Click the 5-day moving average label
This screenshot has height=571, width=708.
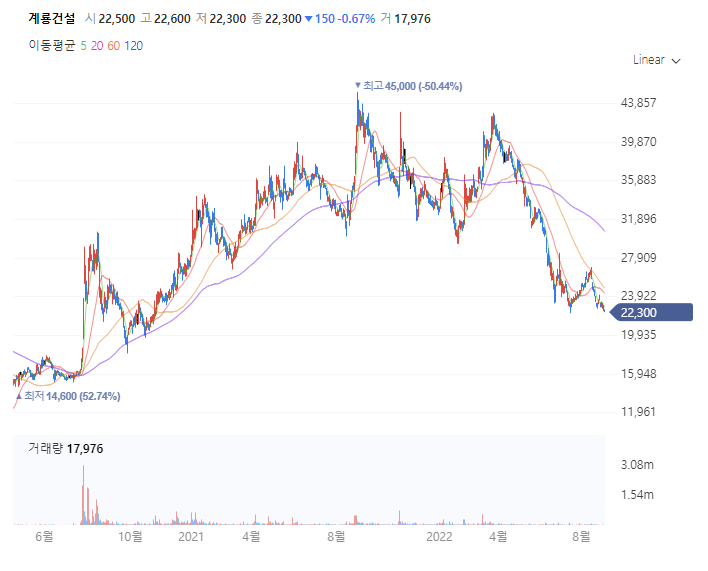[x=84, y=46]
